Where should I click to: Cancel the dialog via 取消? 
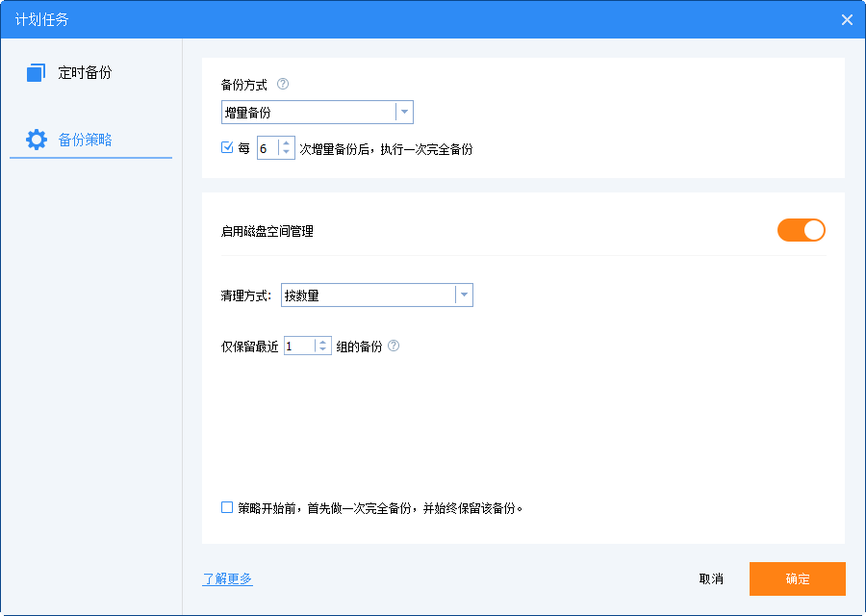pos(710,578)
